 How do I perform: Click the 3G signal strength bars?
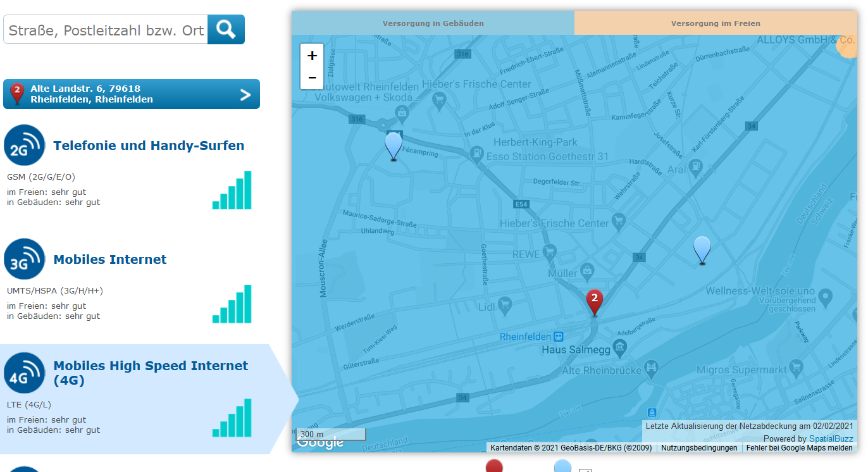(x=232, y=304)
